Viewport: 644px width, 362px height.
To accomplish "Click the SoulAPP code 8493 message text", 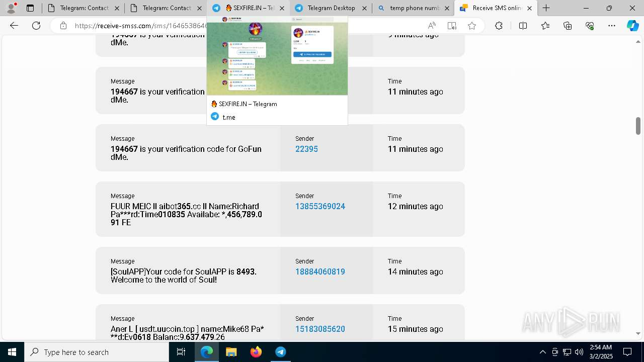I will (x=184, y=276).
